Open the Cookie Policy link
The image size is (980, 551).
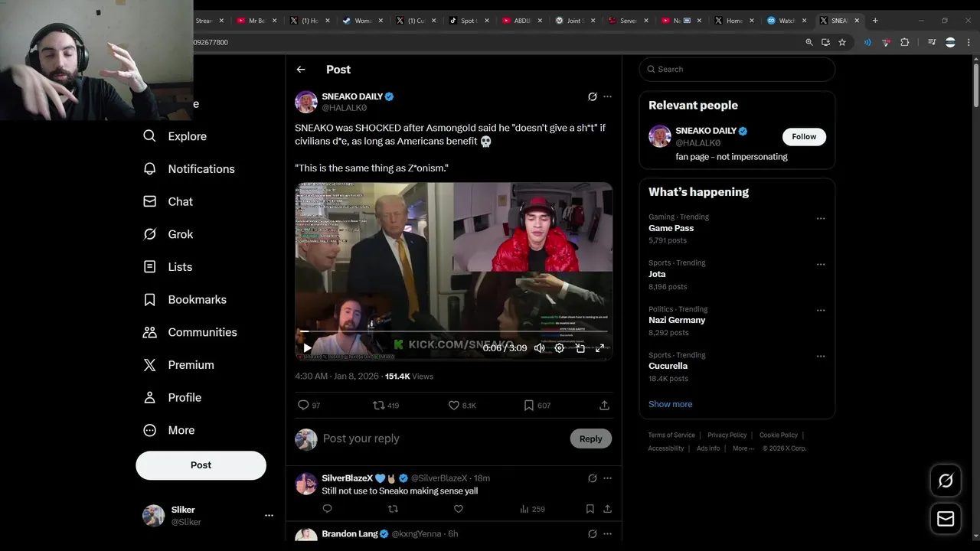(x=778, y=435)
